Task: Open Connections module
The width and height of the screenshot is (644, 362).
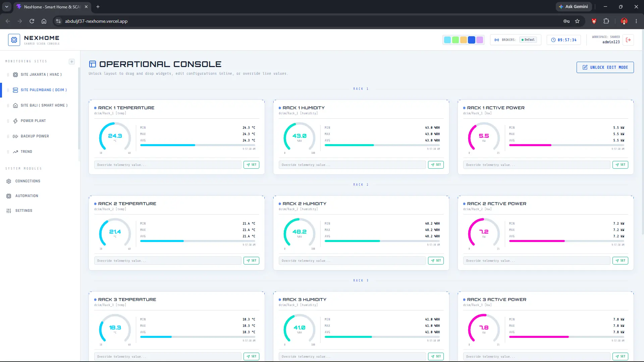Action: tap(28, 181)
